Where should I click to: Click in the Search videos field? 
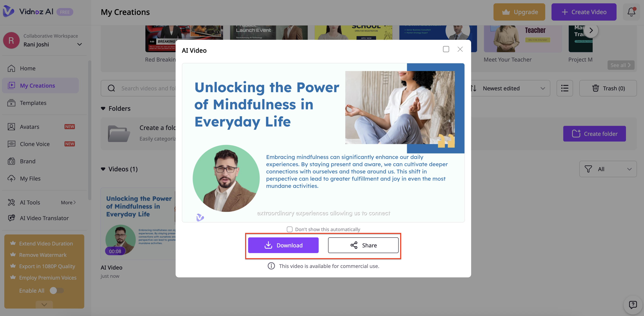pyautogui.click(x=148, y=88)
